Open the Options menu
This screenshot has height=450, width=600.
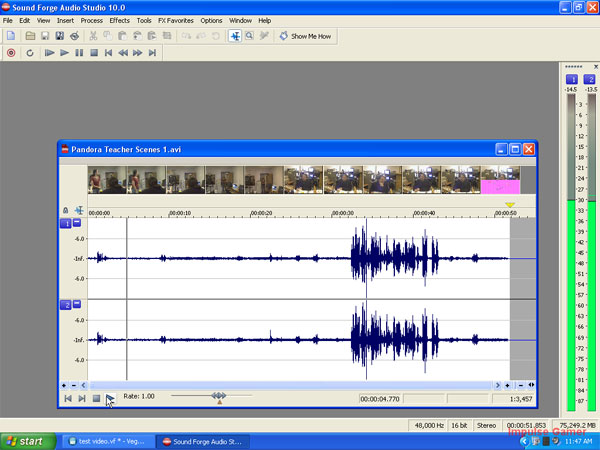(211, 21)
